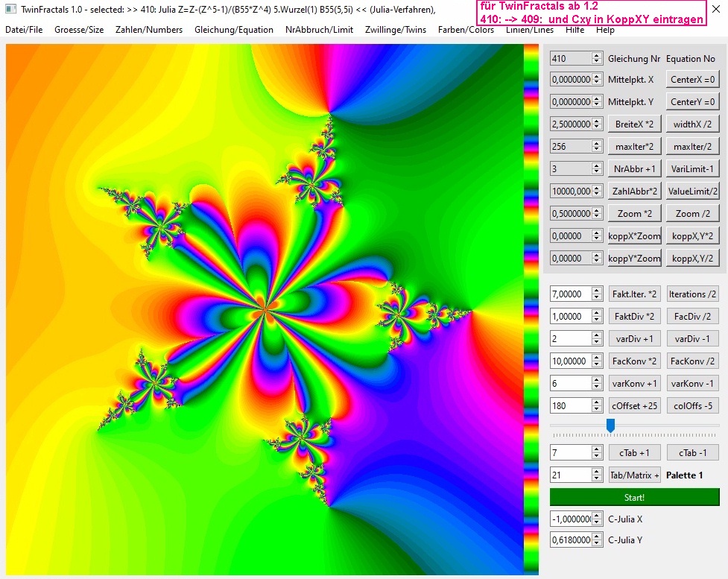Click the cTab -1 button
The image size is (728, 579).
point(693,453)
